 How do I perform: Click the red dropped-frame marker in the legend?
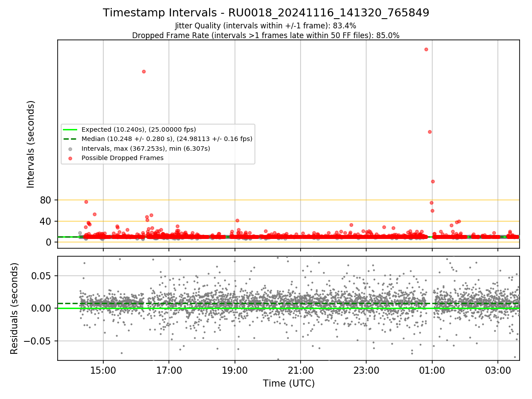pos(71,158)
